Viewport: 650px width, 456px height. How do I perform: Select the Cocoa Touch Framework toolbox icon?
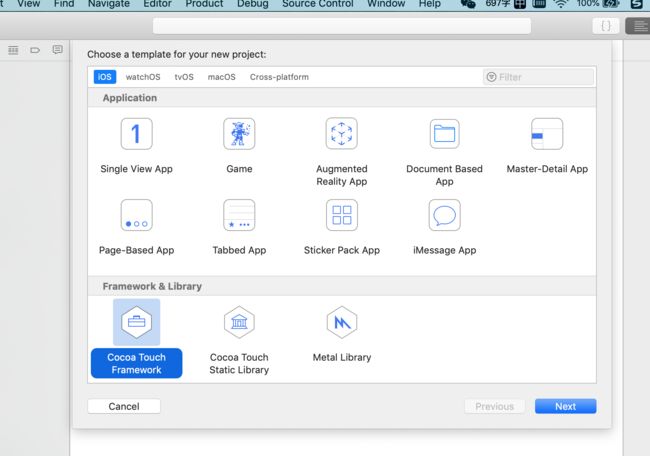136,322
